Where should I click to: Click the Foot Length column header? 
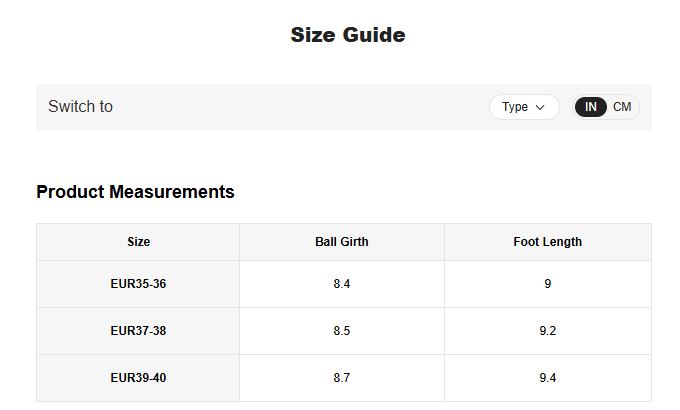[547, 242]
